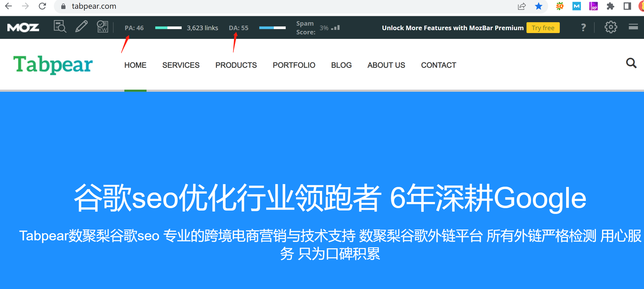Screen dimensions: 644x289
Task: Reload the tabpear.com page
Action: pyautogui.click(x=42, y=6)
